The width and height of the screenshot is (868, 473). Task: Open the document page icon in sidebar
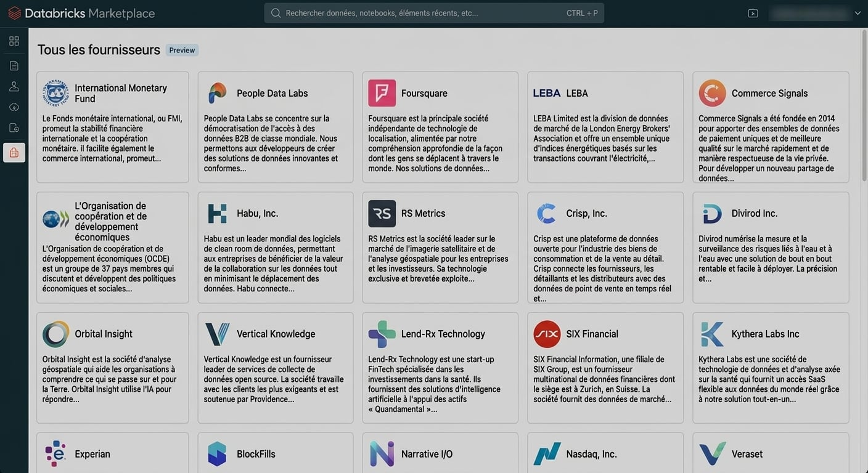point(14,66)
